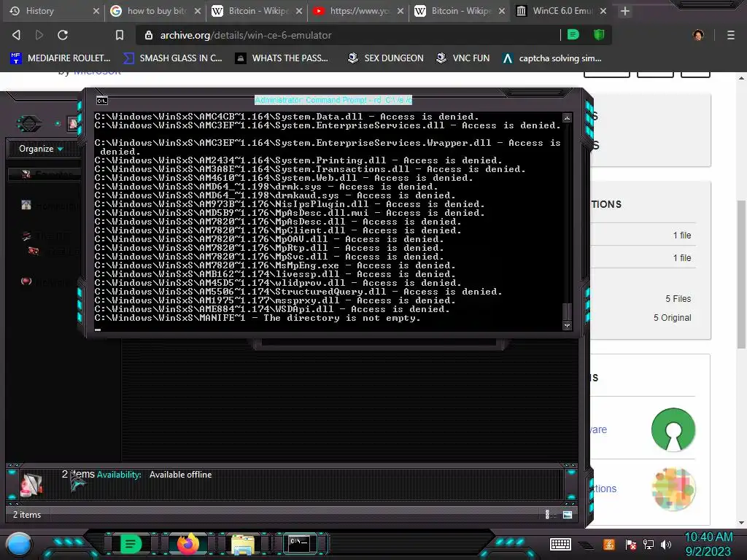The image size is (747, 560).
Task: Go forward with the browser forward arrow
Action: tap(39, 35)
